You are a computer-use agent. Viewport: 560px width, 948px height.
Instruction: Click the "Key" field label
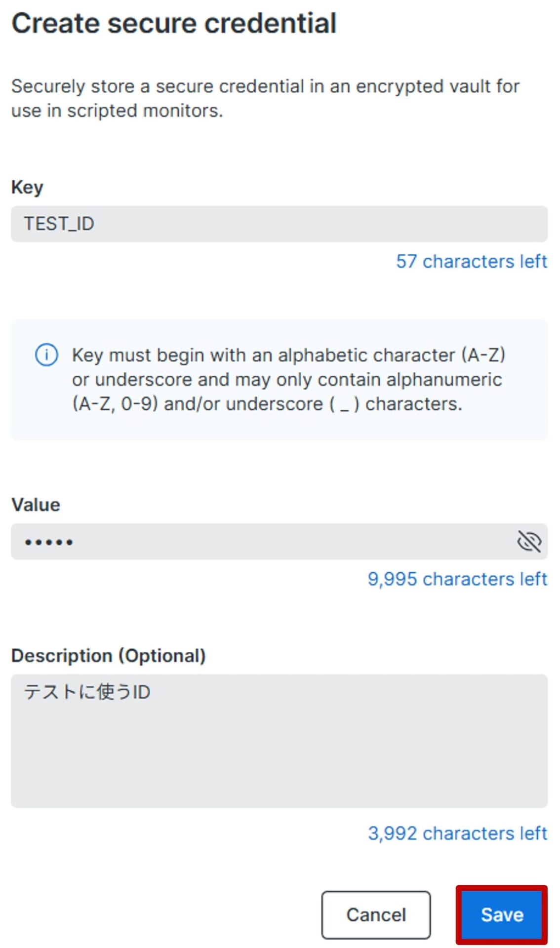click(27, 187)
